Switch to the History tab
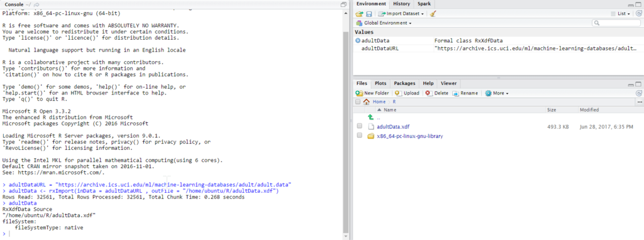This screenshot has width=644, height=240. click(x=401, y=4)
